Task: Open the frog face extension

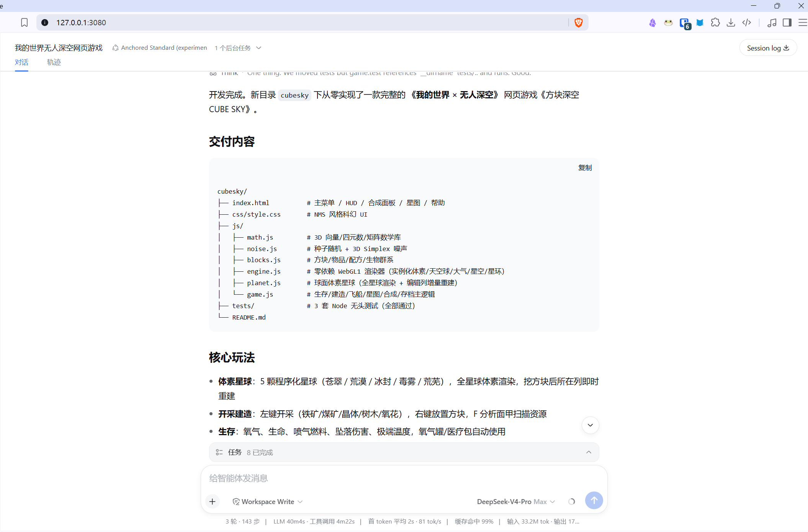Action: (x=668, y=23)
